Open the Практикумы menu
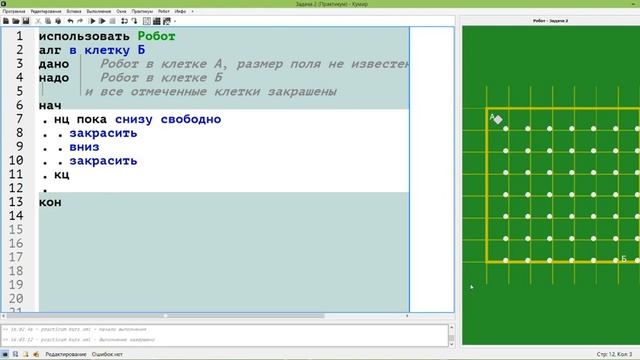The width and height of the screenshot is (640, 360). (x=142, y=11)
